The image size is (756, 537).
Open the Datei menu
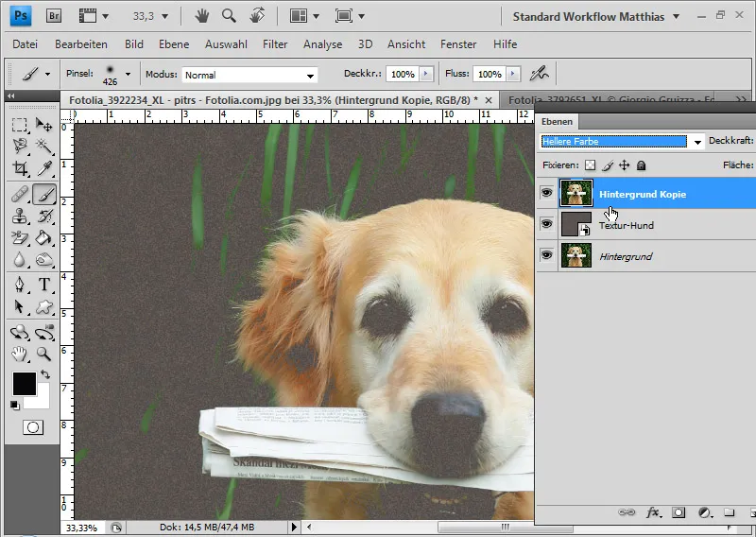[26, 44]
